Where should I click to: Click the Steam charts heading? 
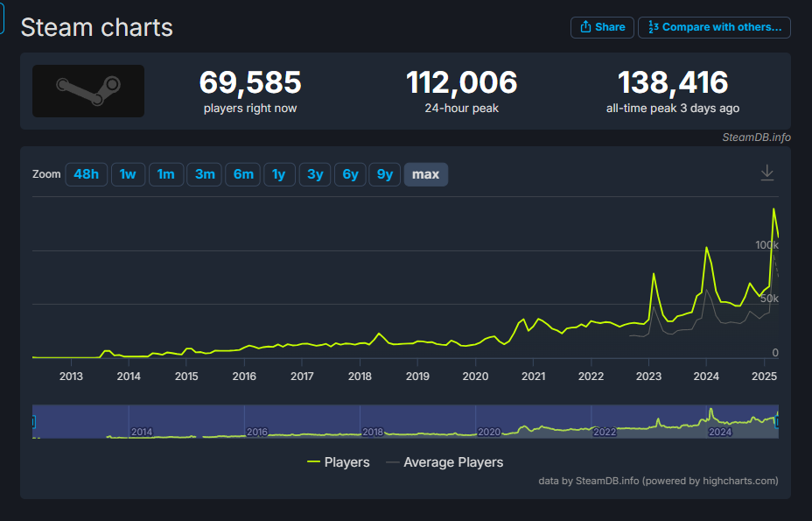pos(96,27)
